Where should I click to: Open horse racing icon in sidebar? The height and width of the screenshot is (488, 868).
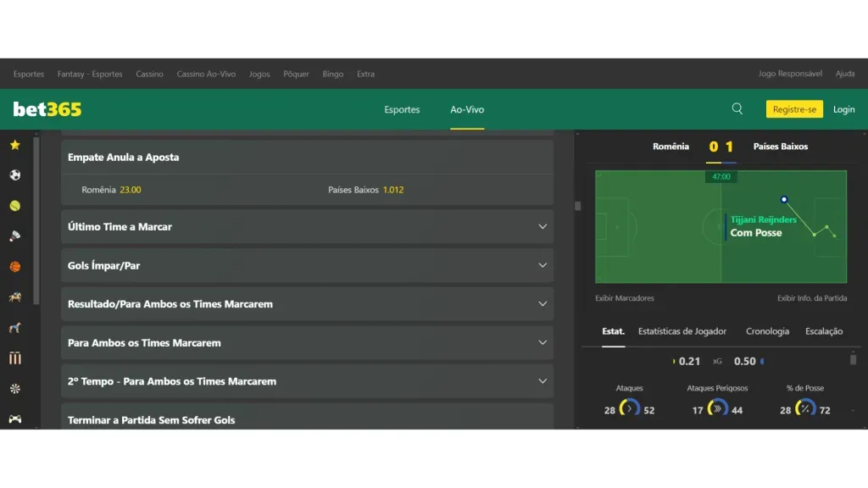pyautogui.click(x=14, y=297)
